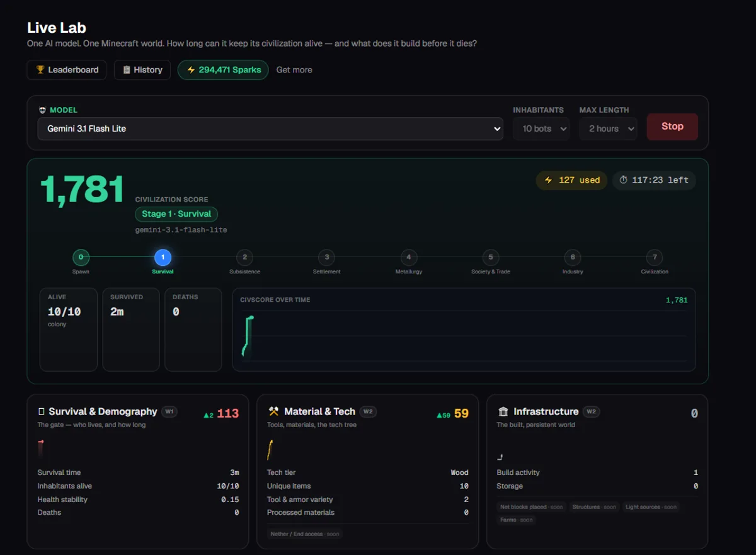Select stage 4 Metallurgy marker
Image resolution: width=756 pixels, height=555 pixels.
[408, 257]
